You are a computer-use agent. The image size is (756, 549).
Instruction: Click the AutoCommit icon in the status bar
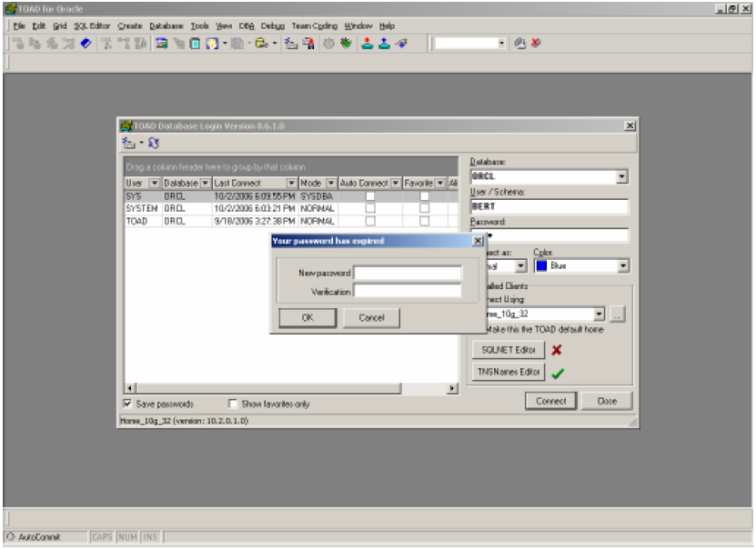pyautogui.click(x=11, y=536)
